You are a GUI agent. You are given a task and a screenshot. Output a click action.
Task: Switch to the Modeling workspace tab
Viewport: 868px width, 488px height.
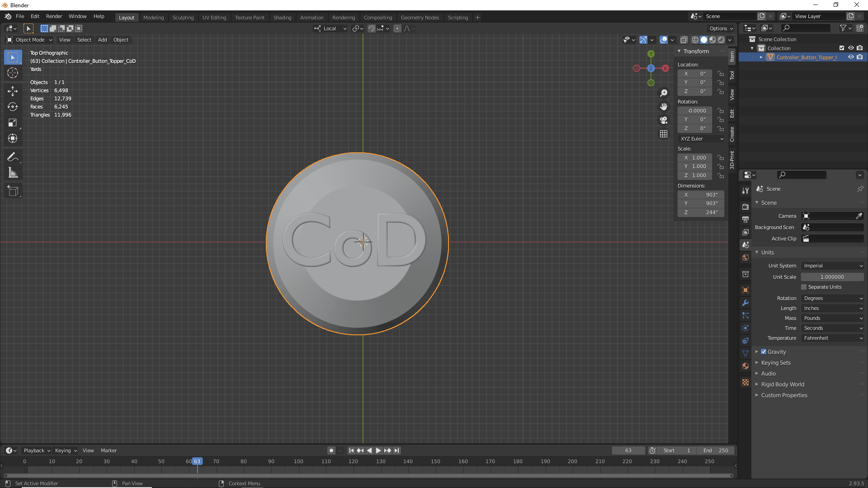coord(153,18)
